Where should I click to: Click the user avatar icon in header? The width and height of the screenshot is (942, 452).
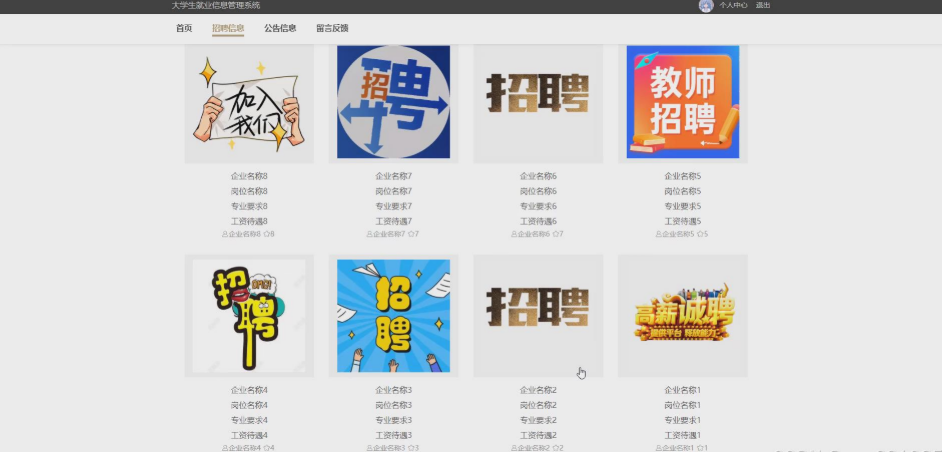point(706,5)
